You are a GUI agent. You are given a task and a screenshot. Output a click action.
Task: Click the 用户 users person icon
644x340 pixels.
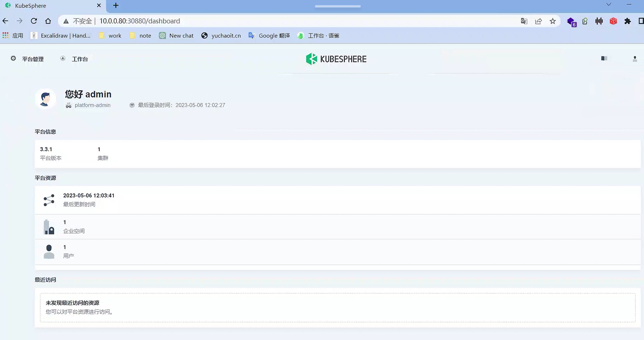49,252
